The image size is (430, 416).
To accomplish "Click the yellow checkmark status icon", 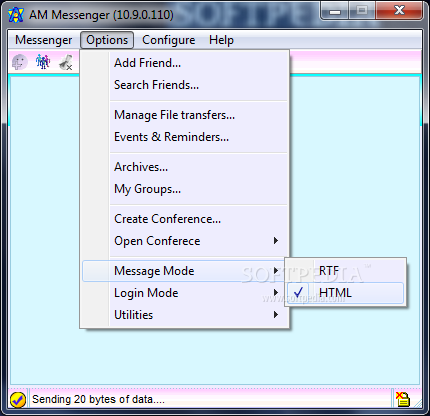I will point(18,400).
